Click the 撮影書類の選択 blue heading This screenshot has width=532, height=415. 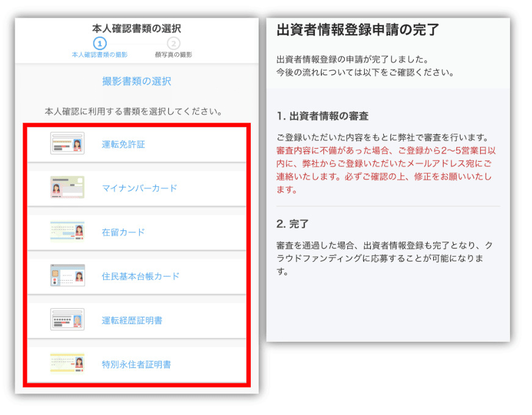(x=137, y=81)
